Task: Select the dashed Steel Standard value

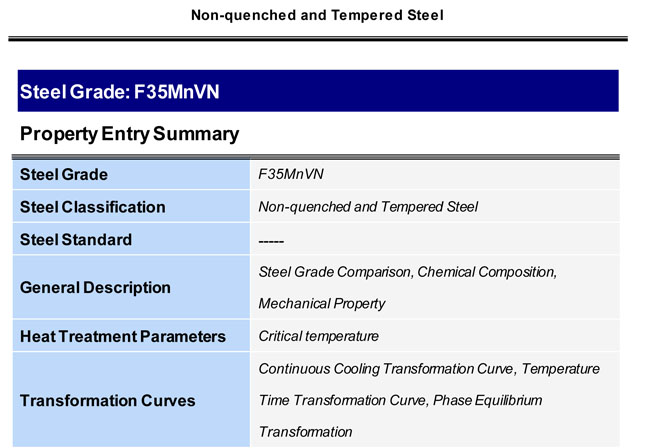Action: 271,241
